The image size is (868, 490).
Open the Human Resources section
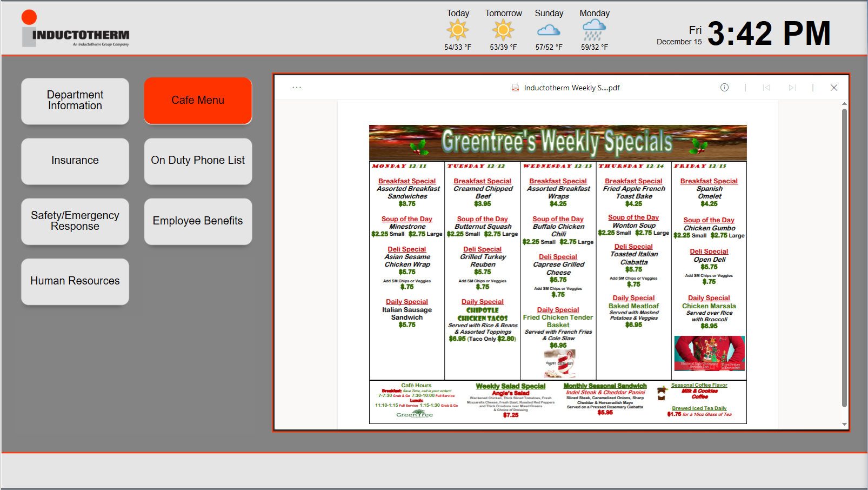[x=75, y=281]
